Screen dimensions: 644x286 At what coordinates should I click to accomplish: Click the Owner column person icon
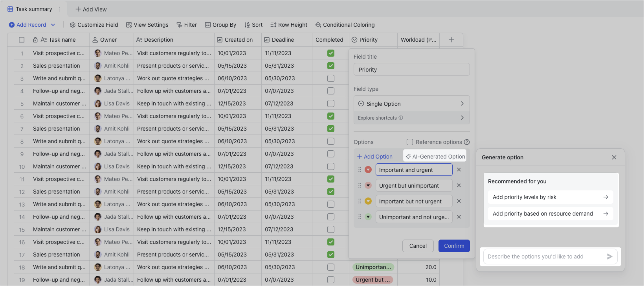pyautogui.click(x=95, y=40)
